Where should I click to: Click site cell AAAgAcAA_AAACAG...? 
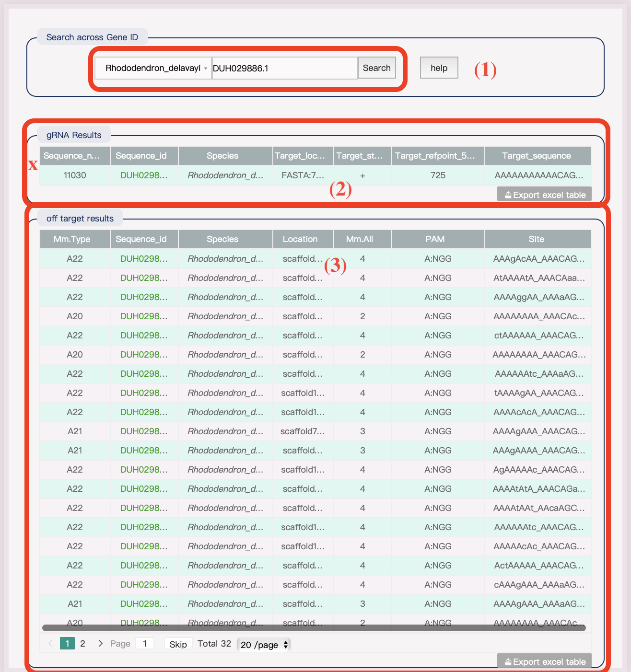pyautogui.click(x=538, y=259)
